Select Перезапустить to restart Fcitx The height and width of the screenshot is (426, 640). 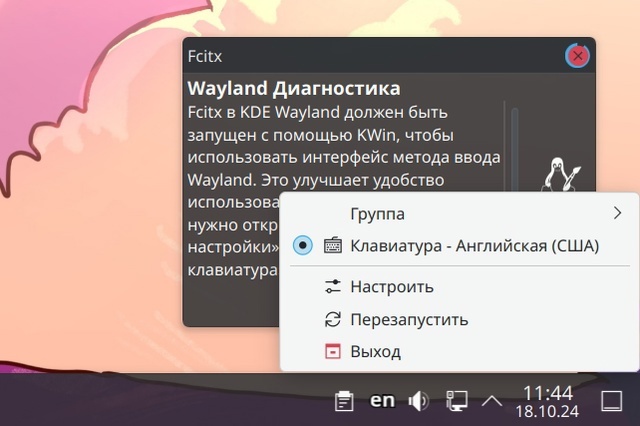(x=460, y=319)
